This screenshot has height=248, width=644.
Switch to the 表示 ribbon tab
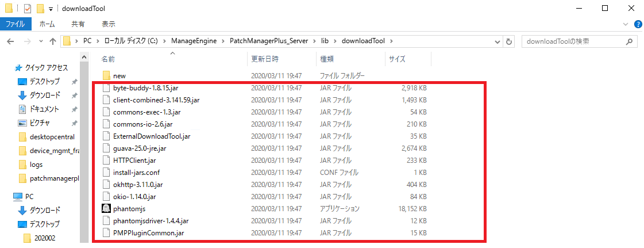(x=109, y=24)
